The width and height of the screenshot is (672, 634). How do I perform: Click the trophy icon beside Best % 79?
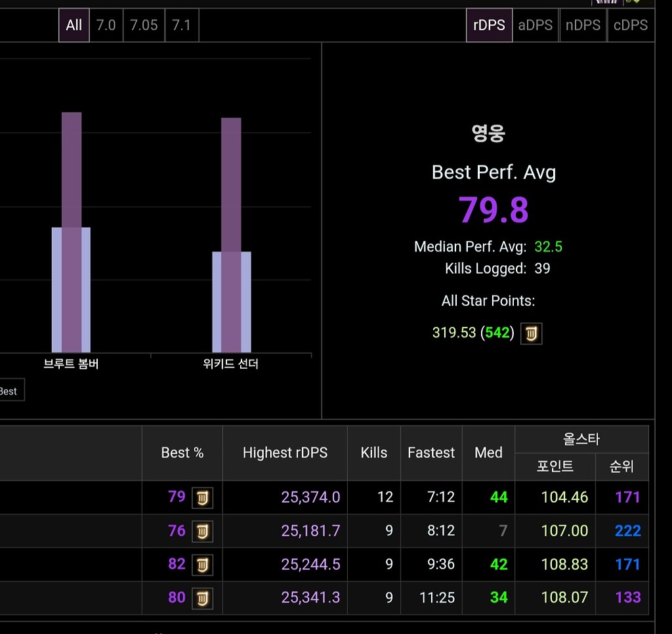tap(202, 497)
